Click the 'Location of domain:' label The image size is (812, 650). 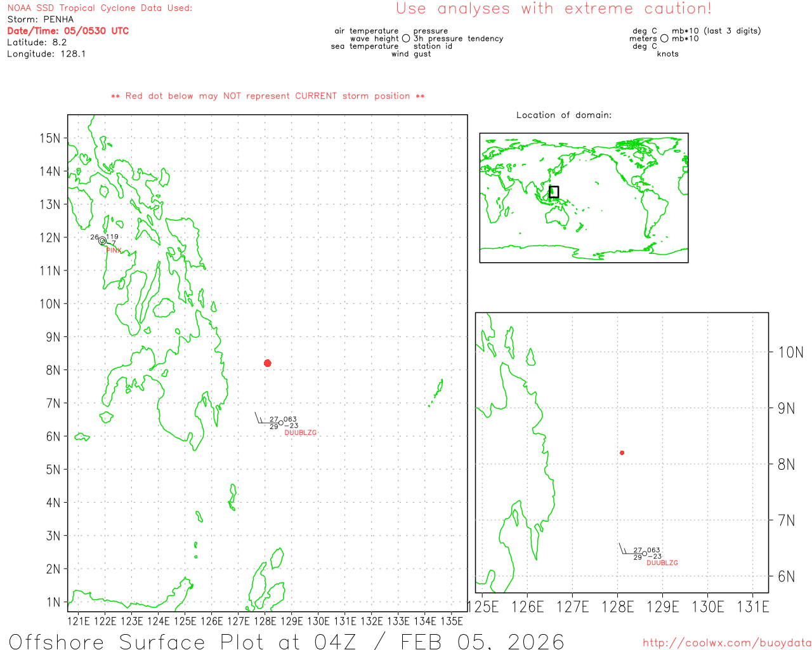coord(564,115)
